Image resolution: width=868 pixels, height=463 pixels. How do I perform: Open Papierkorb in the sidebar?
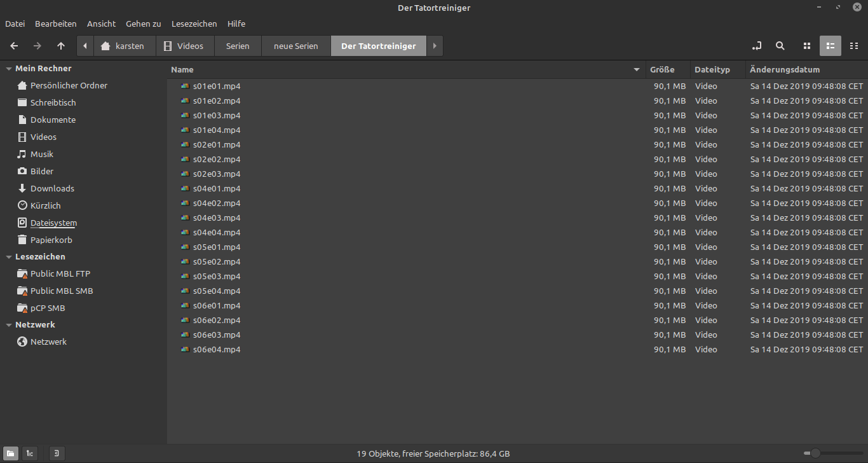tap(51, 240)
